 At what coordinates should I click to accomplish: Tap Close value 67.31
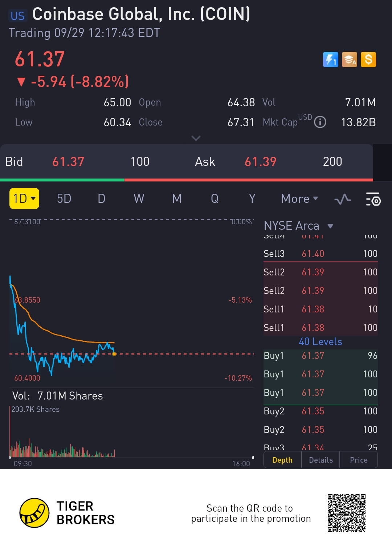(x=241, y=122)
